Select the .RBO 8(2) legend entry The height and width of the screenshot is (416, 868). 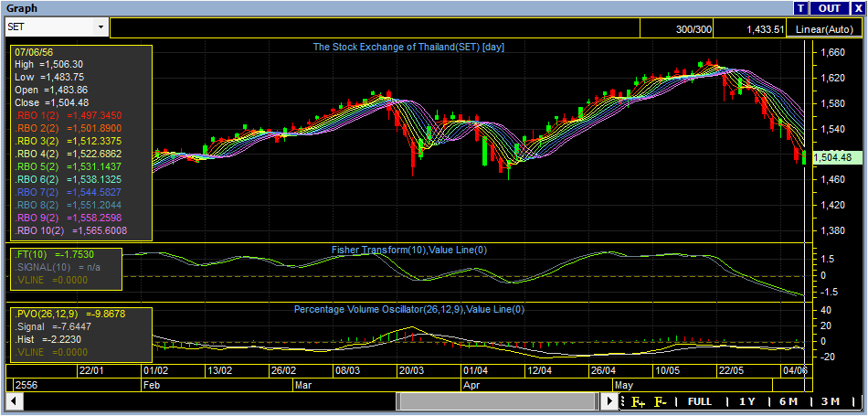click(69, 205)
